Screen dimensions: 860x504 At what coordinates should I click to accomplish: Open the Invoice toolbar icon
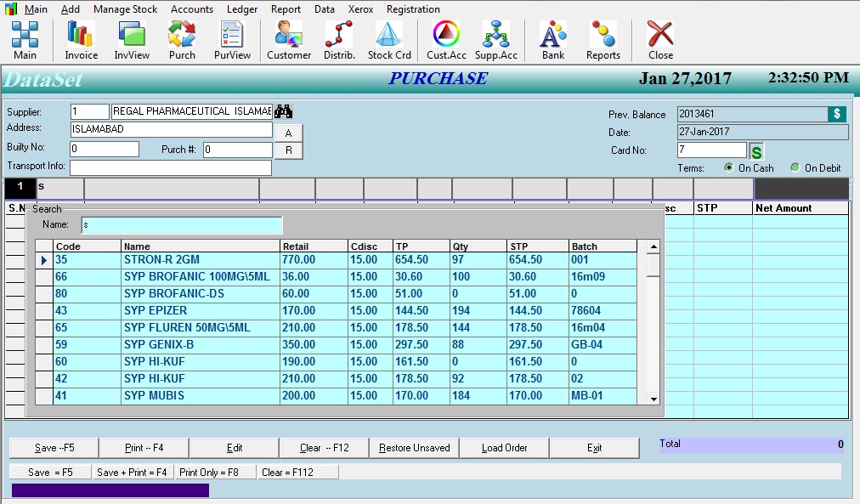82,40
